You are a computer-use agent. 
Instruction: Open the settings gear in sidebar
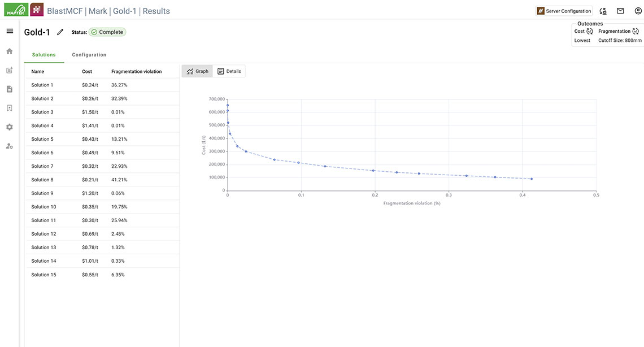click(x=10, y=127)
